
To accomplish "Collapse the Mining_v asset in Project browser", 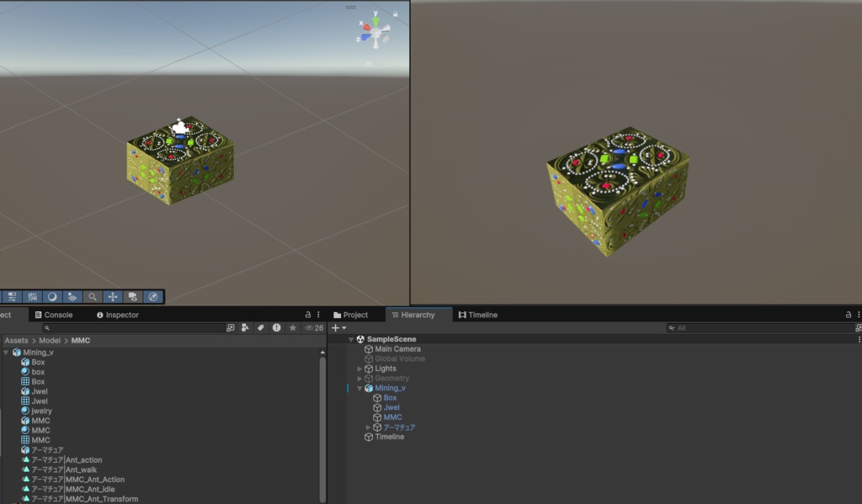I will [6, 353].
